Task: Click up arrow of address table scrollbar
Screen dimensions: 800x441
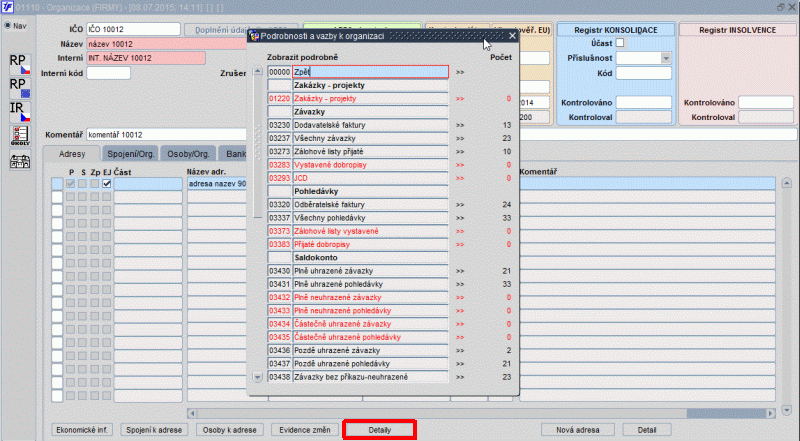Action: (x=787, y=183)
